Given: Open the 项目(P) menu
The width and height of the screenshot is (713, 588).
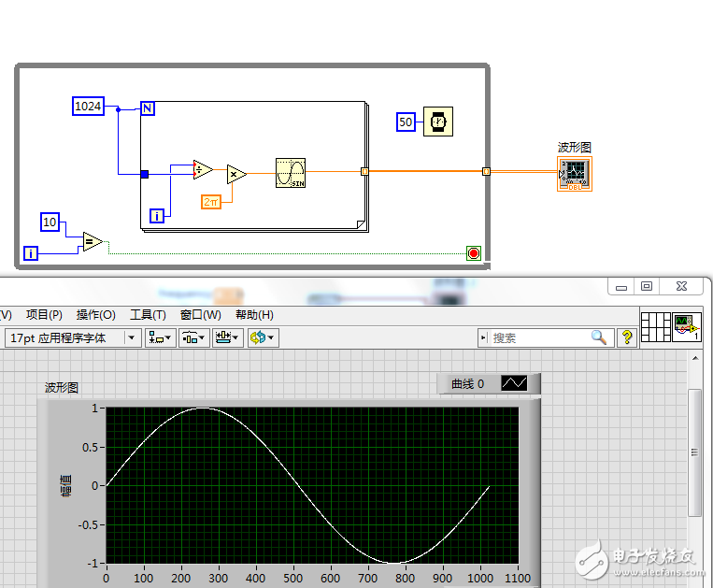Looking at the screenshot, I should click(44, 315).
